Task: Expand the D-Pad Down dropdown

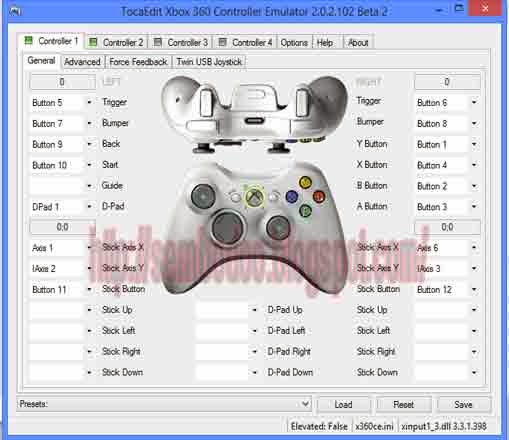Action: pos(254,372)
